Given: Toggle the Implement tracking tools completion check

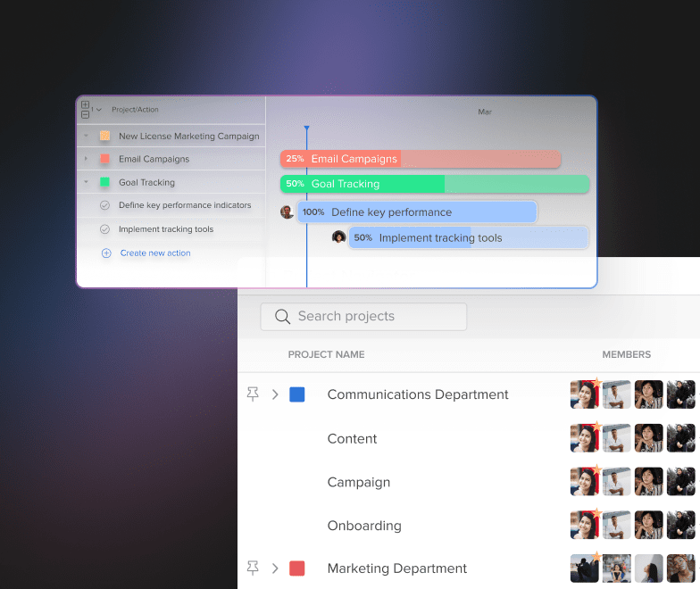Looking at the screenshot, I should 104,229.
